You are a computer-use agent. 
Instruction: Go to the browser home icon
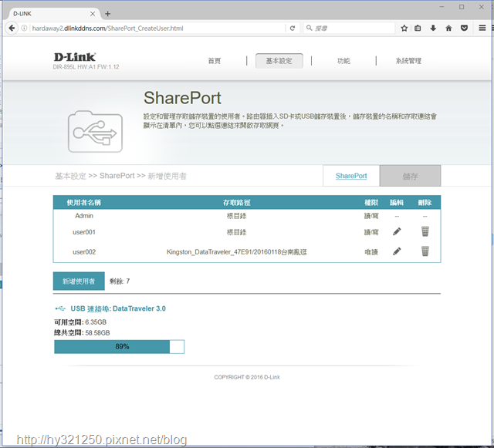point(448,28)
